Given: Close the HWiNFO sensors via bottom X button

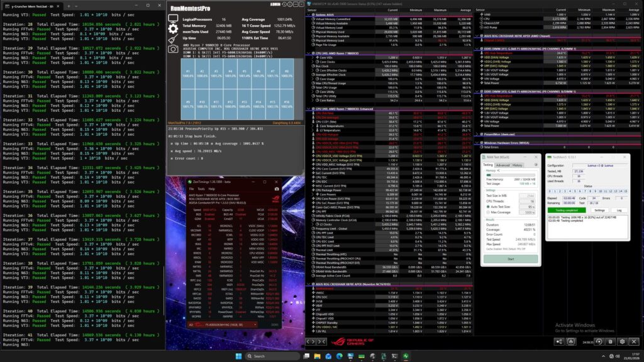Looking at the screenshot, I should tap(634, 341).
